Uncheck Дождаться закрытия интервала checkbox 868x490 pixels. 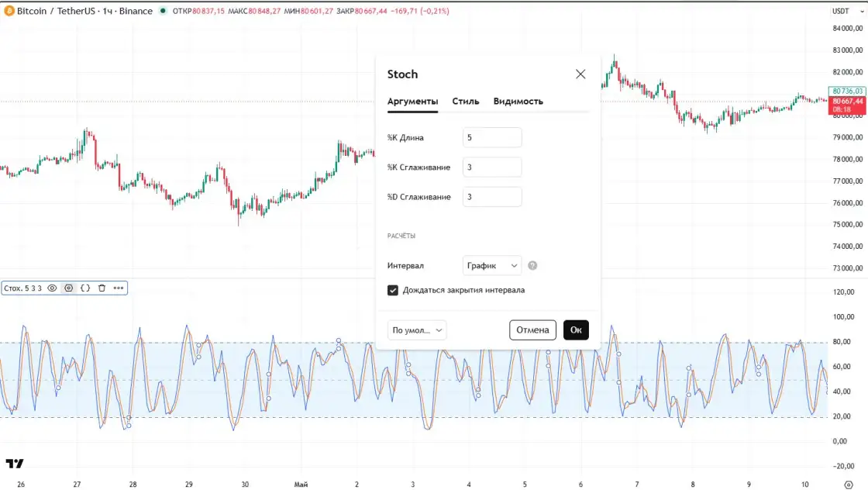(392, 290)
